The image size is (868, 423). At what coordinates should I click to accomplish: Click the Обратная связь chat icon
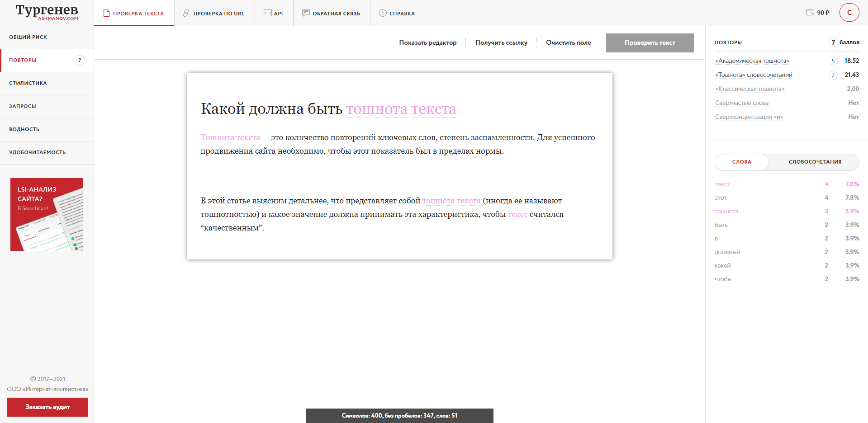tap(306, 13)
